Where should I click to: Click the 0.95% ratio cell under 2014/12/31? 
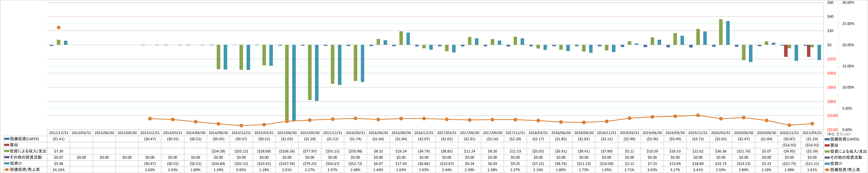click(x=241, y=170)
